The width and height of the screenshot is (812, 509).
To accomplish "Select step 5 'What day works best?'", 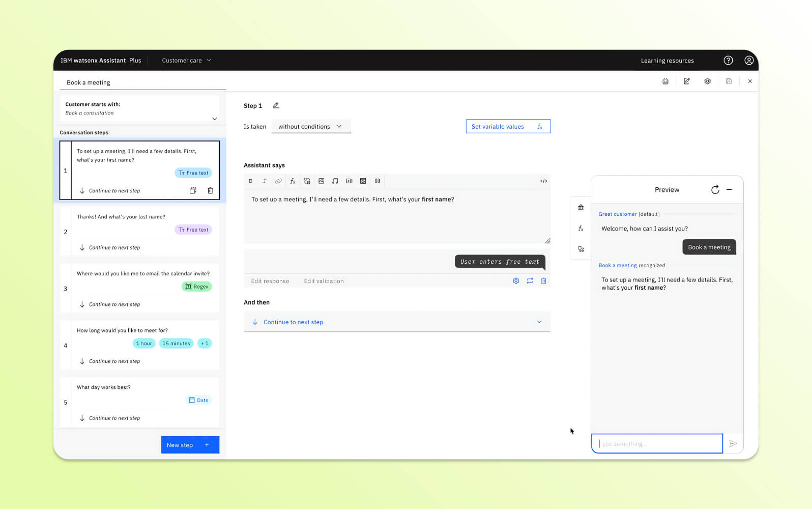I will click(x=139, y=402).
